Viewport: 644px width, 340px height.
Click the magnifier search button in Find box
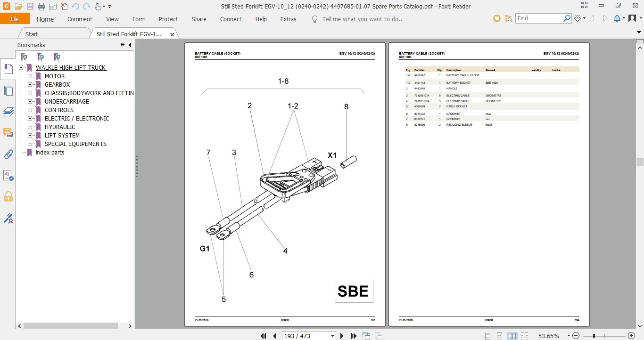(567, 18)
